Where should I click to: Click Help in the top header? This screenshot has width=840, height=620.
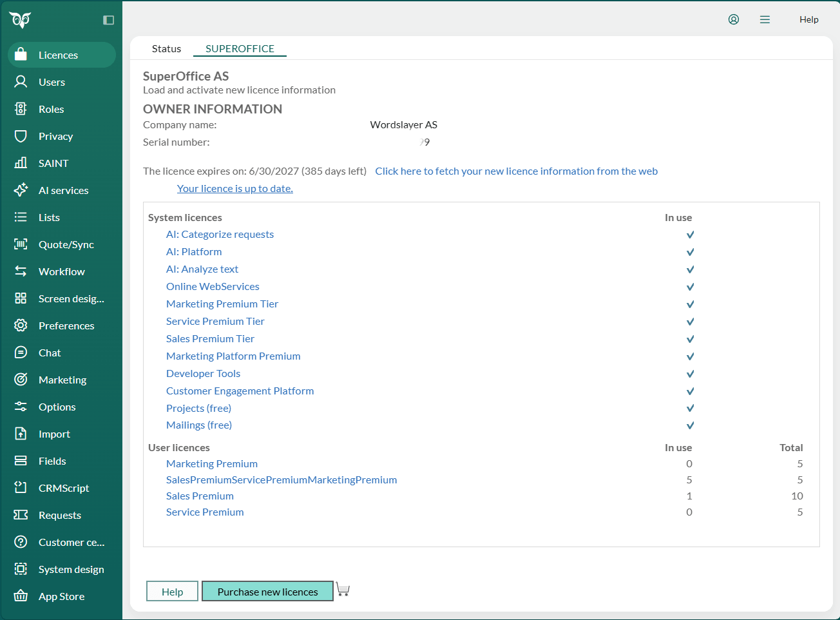[809, 19]
